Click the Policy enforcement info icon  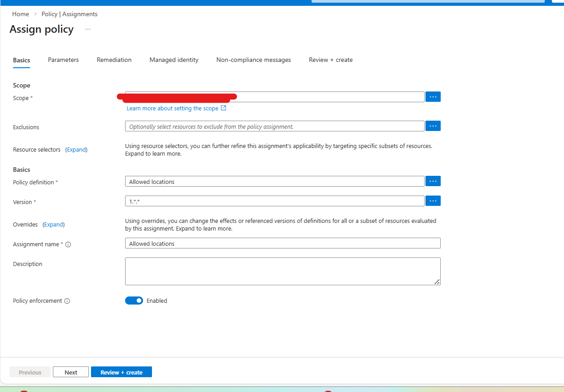(67, 301)
